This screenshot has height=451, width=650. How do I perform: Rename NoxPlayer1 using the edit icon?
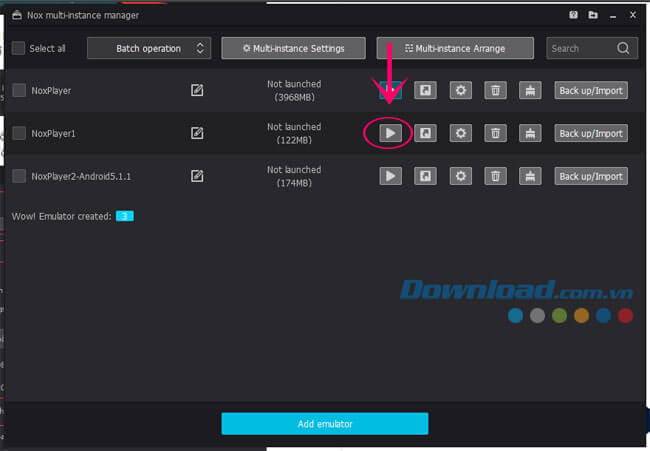click(x=197, y=133)
